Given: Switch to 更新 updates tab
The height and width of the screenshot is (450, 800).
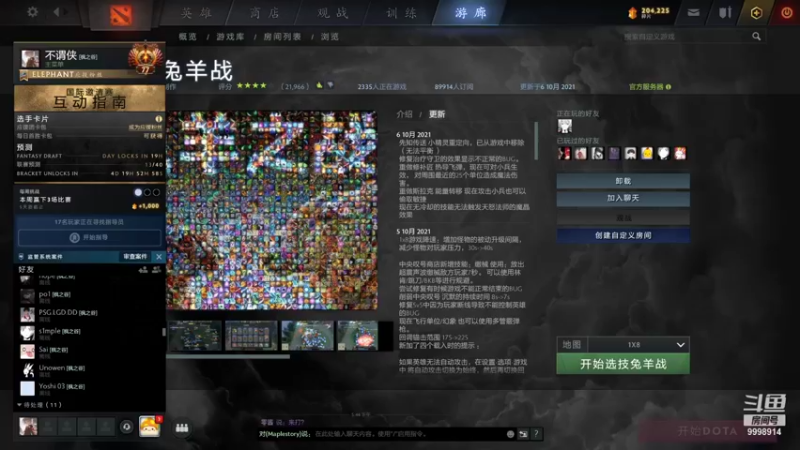Looking at the screenshot, I should tap(437, 114).
